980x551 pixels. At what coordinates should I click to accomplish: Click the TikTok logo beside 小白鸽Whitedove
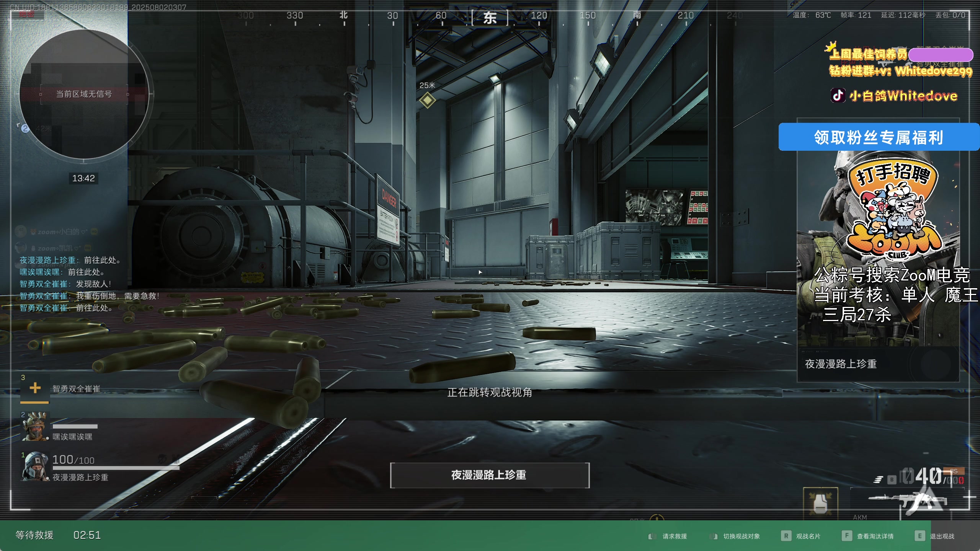click(x=838, y=95)
